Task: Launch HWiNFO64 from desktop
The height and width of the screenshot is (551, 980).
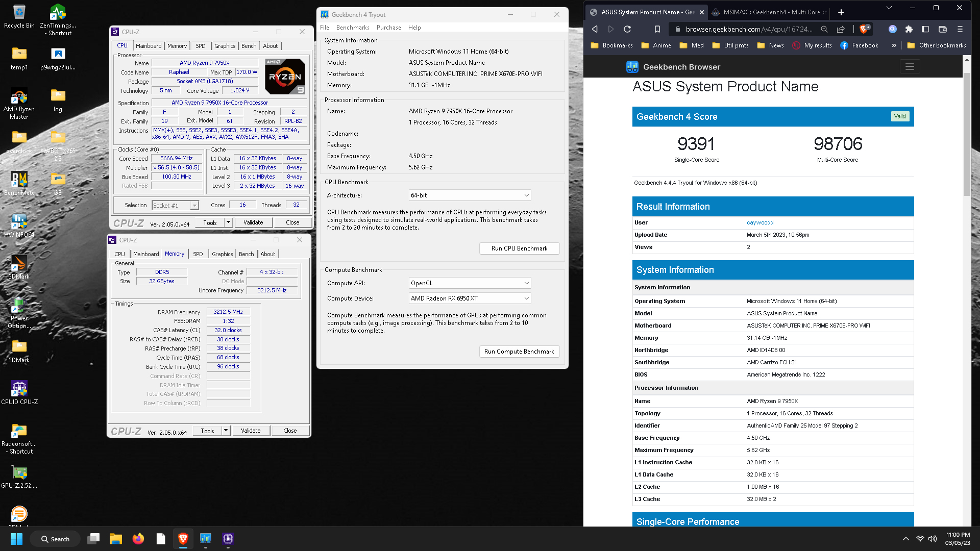Action: 19,225
